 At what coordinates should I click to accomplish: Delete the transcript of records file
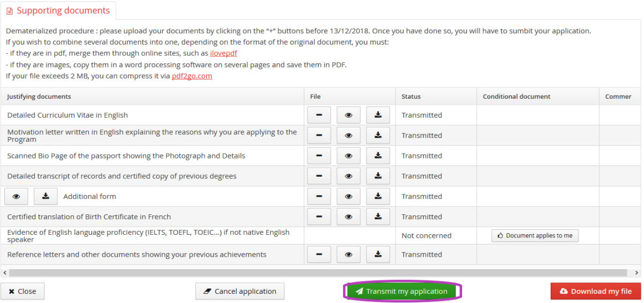click(x=319, y=176)
